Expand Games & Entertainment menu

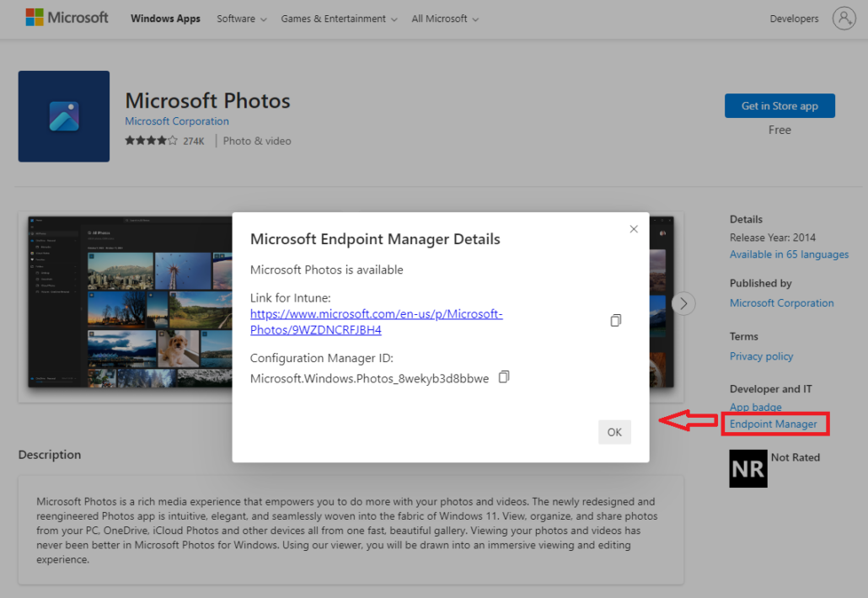tap(339, 19)
